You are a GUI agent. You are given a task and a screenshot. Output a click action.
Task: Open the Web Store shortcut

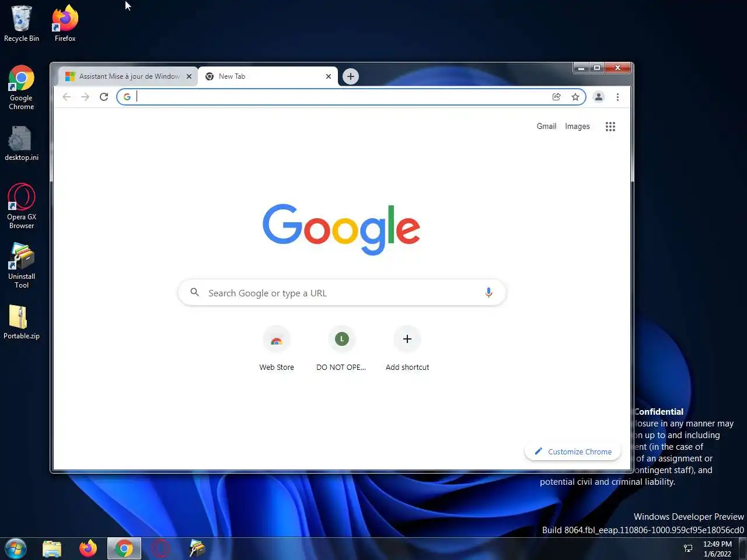pyautogui.click(x=277, y=349)
